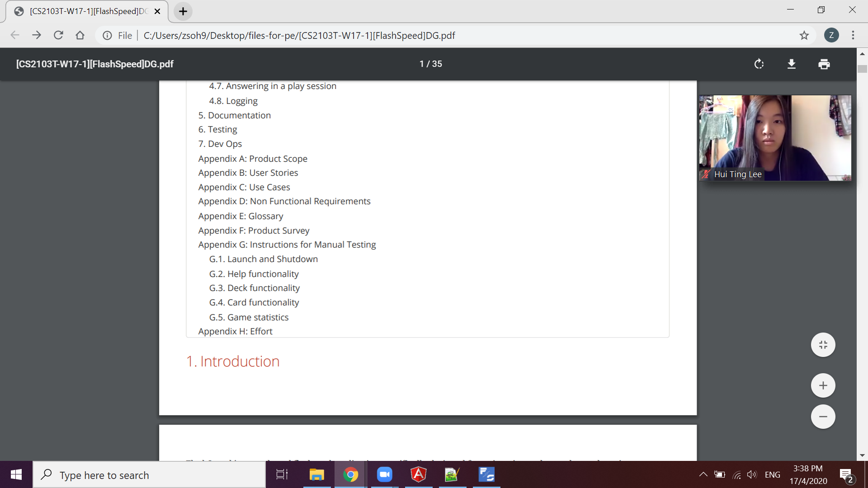Download the PDF file

click(x=792, y=64)
